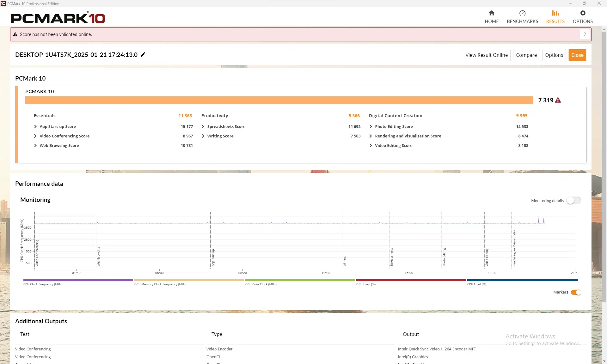
Task: Toggle the Monitoring details switch
Action: pyautogui.click(x=573, y=201)
